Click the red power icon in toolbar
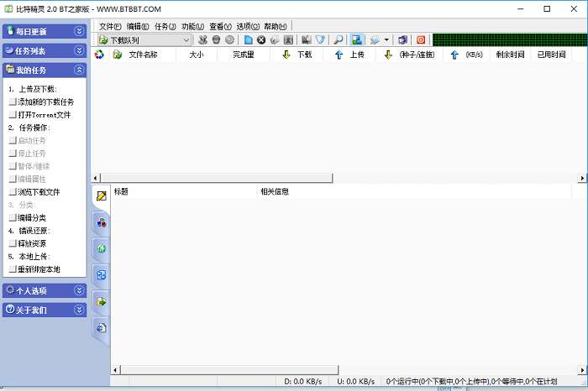The width and height of the screenshot is (588, 391). coord(421,39)
